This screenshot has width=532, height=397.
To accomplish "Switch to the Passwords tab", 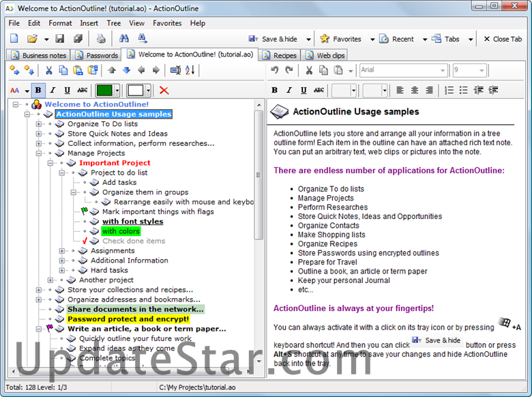I will pos(97,55).
